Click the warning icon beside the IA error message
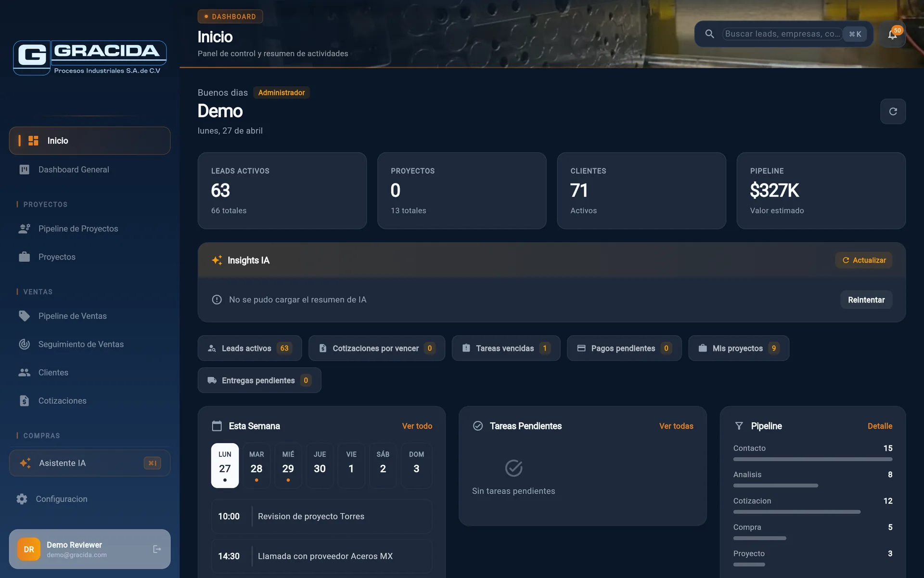This screenshot has height=578, width=924. click(217, 300)
